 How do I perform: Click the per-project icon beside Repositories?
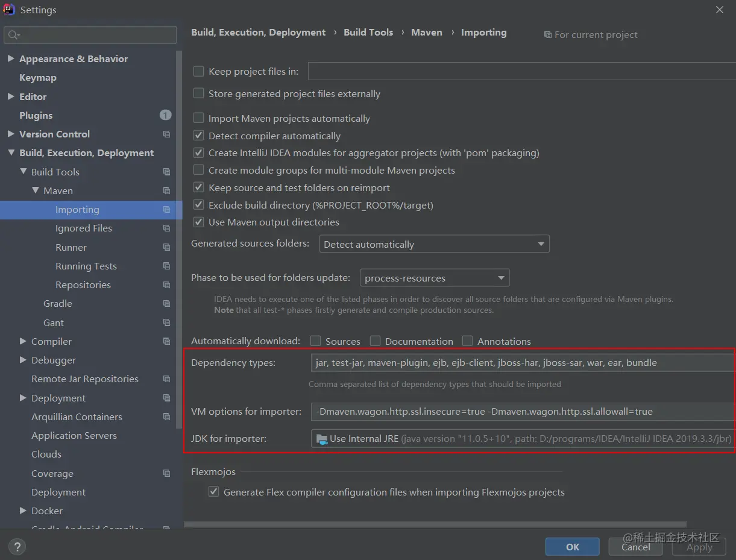click(x=166, y=285)
